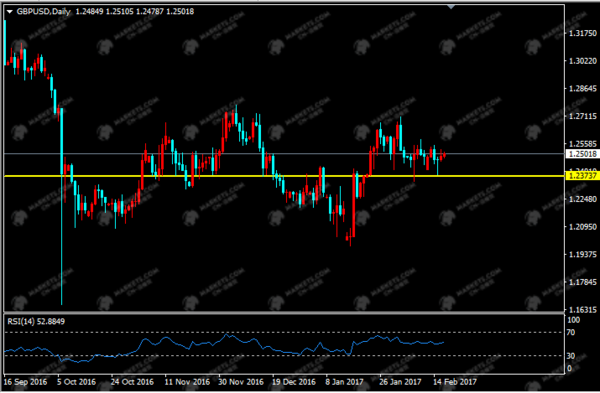600x393 pixels.
Task: Click the 1.27115 price axis label
Action: click(x=583, y=116)
